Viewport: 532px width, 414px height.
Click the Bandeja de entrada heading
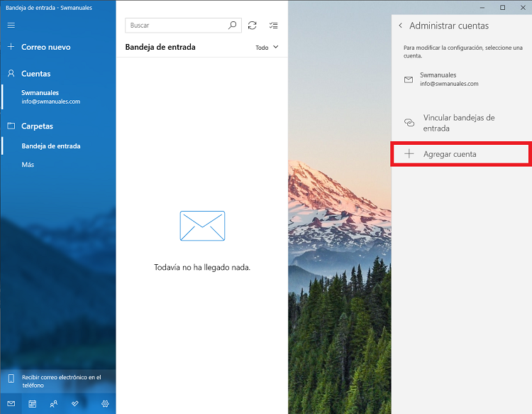(x=160, y=47)
